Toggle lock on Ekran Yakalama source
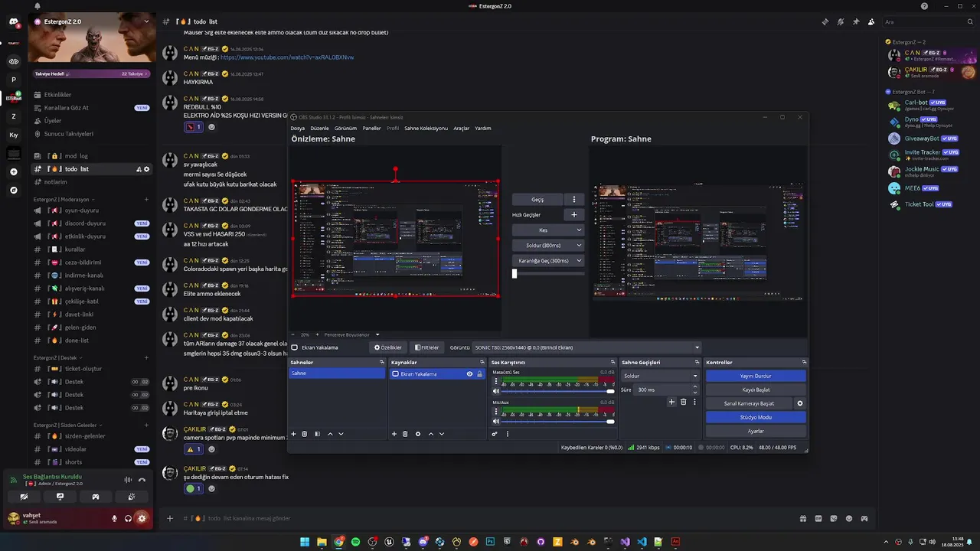This screenshot has height=551, width=980. coord(480,374)
